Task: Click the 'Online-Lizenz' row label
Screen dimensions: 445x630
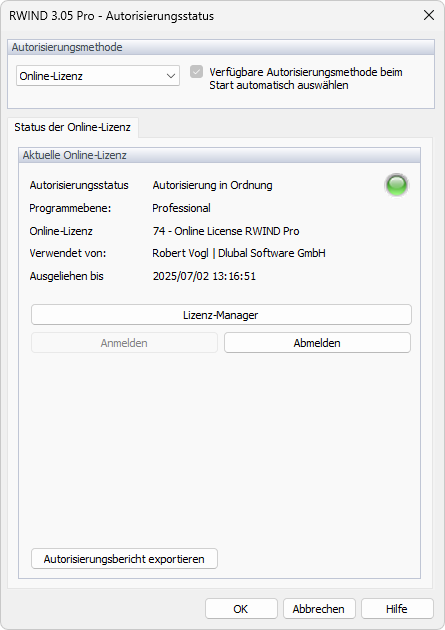Action: (61, 231)
